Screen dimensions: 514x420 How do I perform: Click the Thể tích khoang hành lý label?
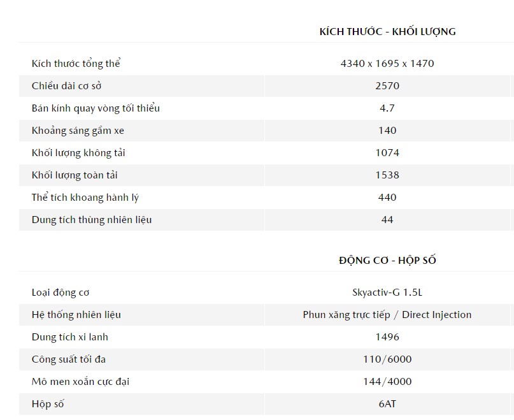click(85, 198)
